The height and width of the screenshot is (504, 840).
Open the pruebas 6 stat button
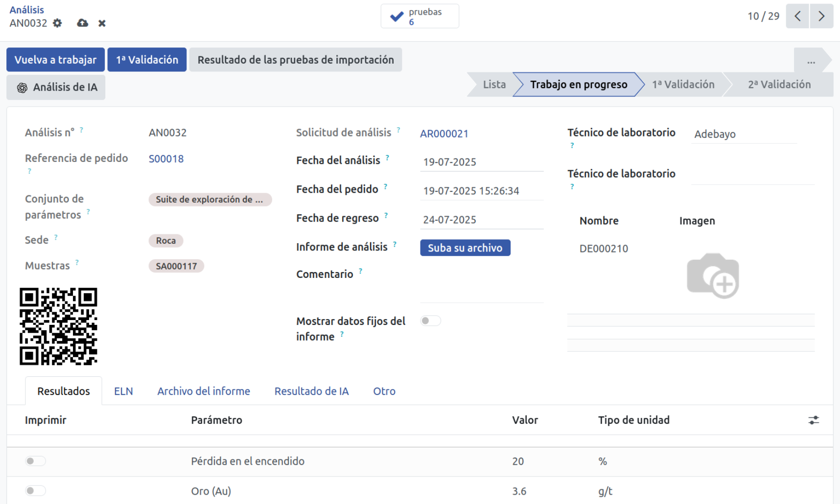click(x=420, y=16)
